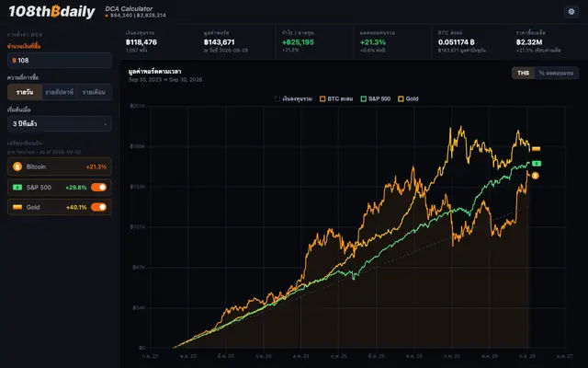
Task: Click the green S&P marker at chart end
Action: [537, 164]
